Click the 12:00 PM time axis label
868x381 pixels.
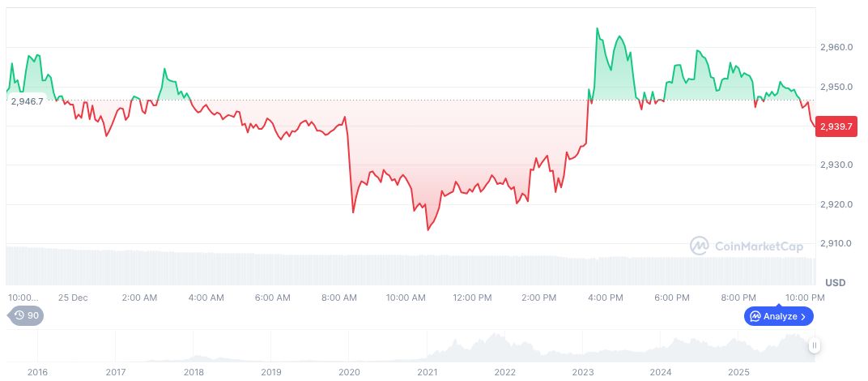tap(472, 298)
